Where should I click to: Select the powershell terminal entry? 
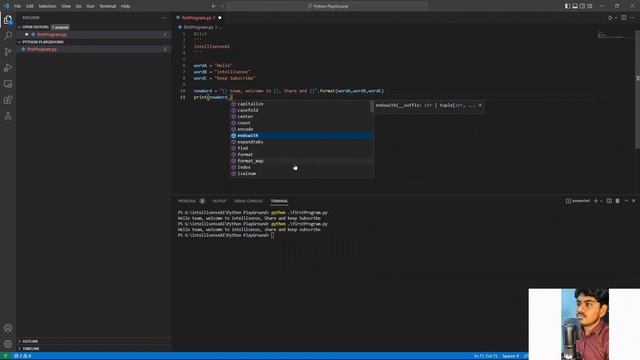point(578,201)
